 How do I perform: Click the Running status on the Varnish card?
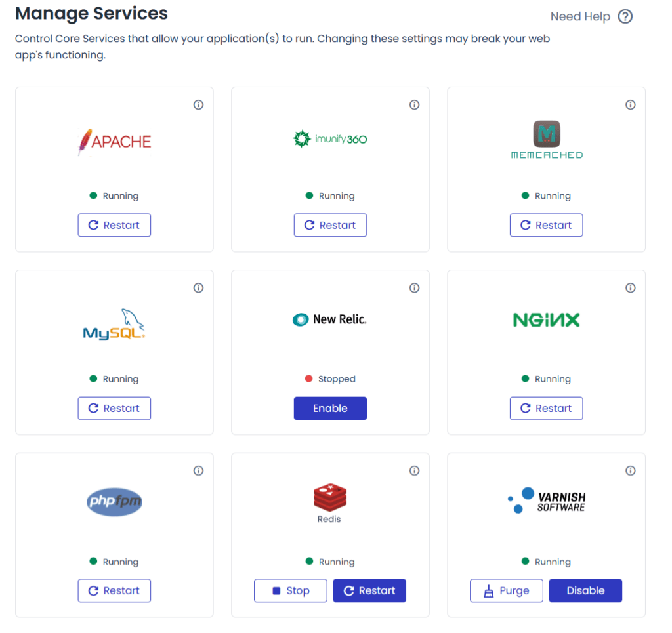pos(546,562)
